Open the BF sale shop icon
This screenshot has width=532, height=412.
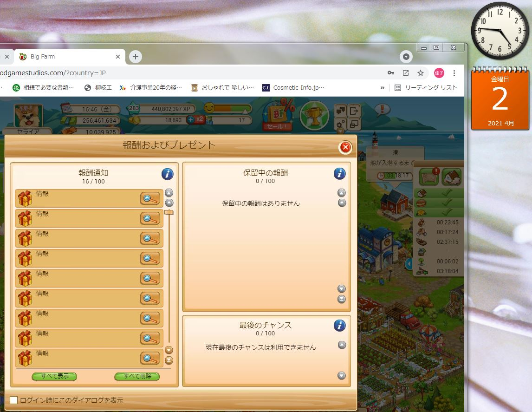coord(279,116)
